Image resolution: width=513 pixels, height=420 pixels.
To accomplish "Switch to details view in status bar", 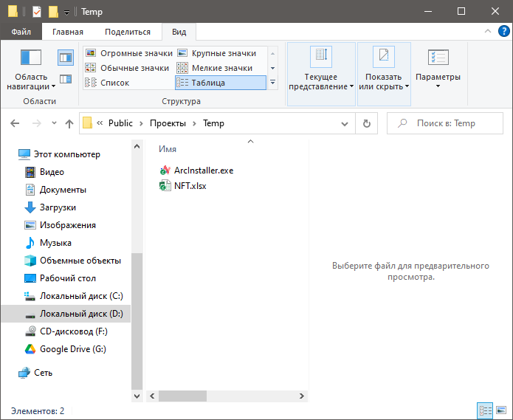I will (x=485, y=410).
